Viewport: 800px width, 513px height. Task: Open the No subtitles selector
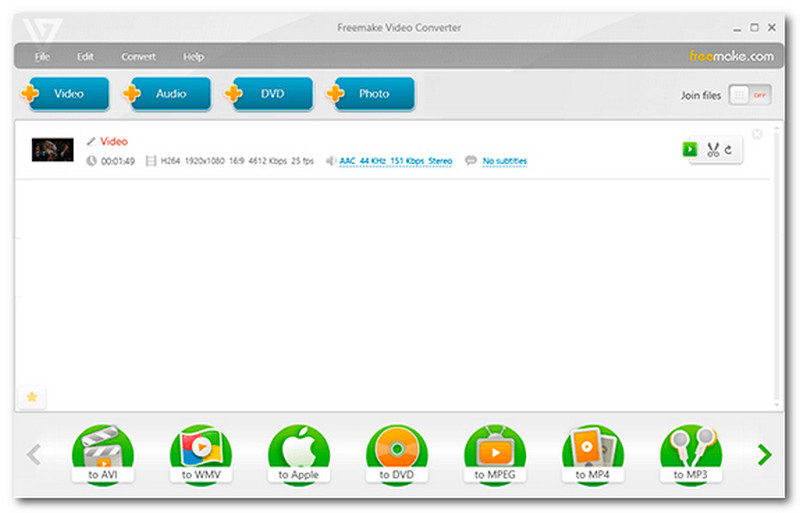click(x=505, y=161)
